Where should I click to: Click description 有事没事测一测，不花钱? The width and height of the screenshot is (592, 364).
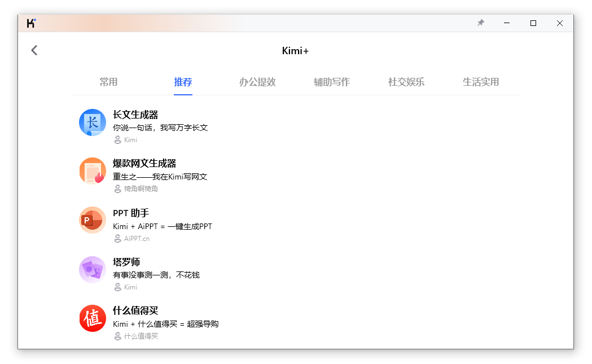click(156, 275)
